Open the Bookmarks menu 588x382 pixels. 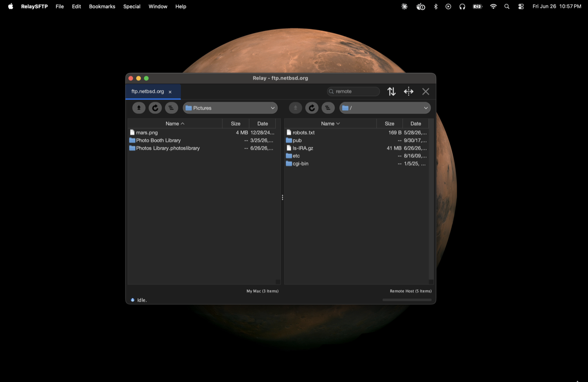[x=102, y=6]
